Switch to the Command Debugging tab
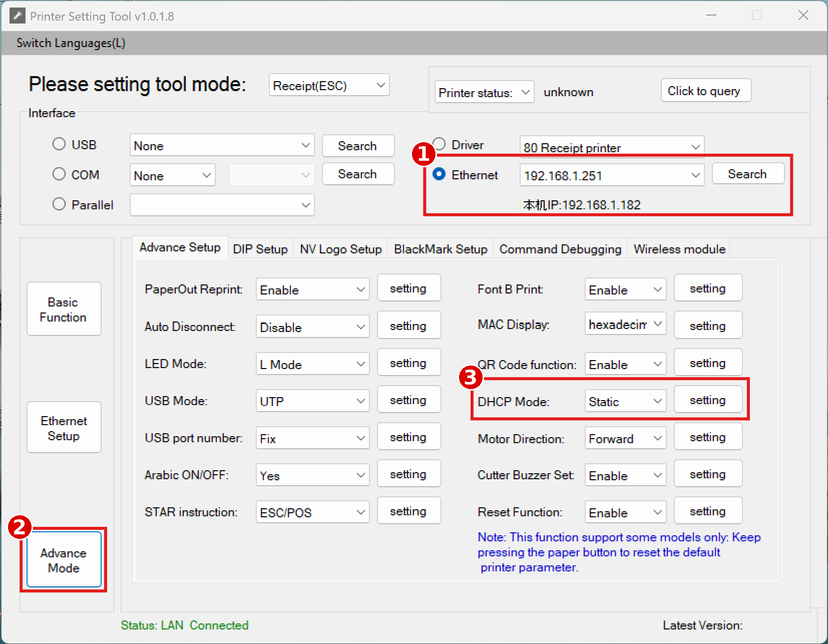 click(560, 249)
